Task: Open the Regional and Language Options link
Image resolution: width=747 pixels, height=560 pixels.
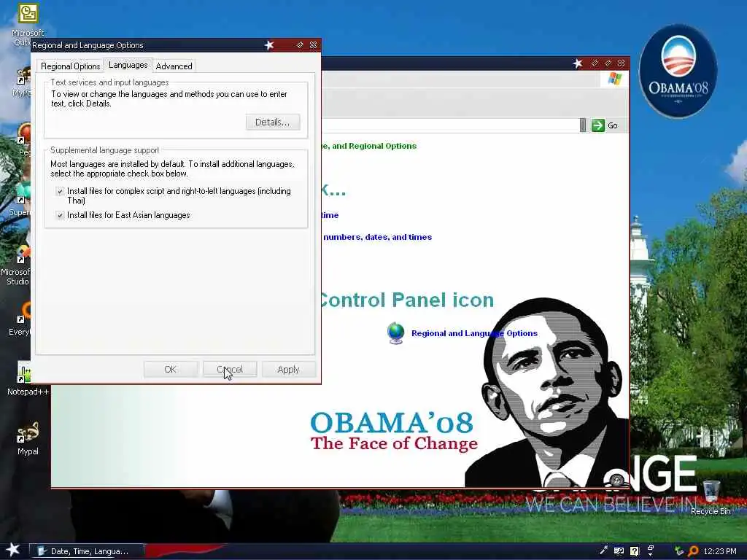Action: (x=474, y=333)
